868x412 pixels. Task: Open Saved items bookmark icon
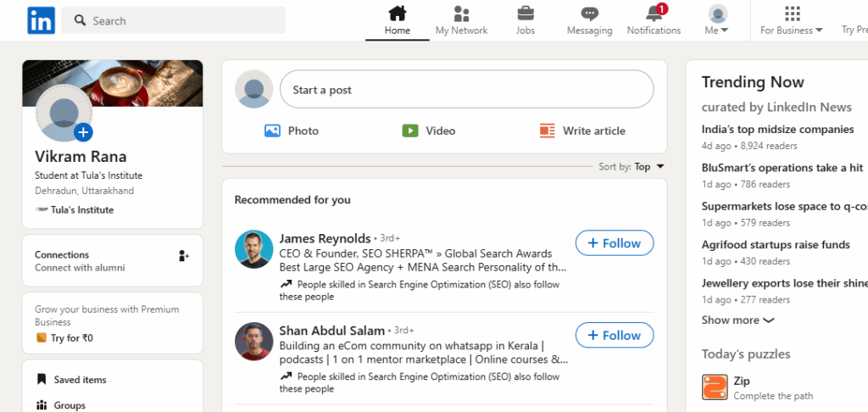(x=41, y=379)
